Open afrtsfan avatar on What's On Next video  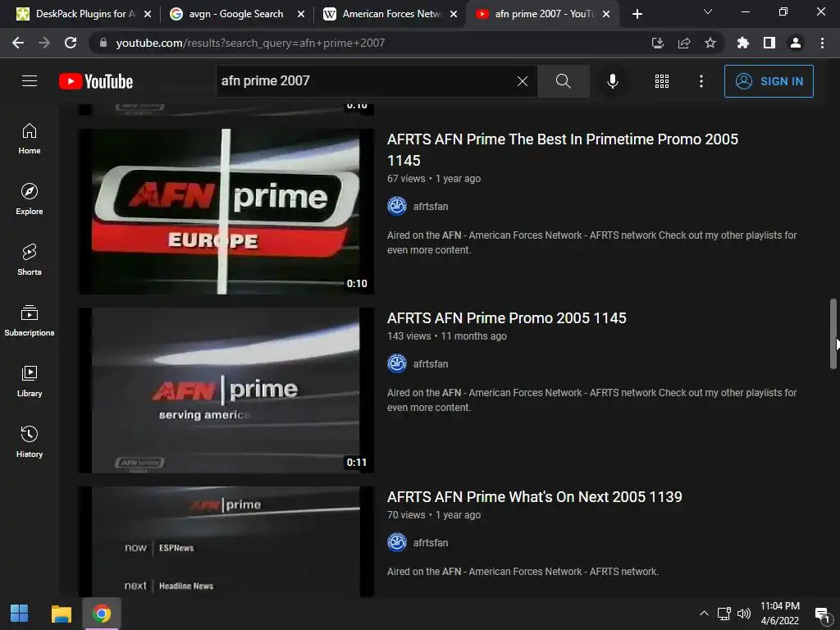click(397, 543)
